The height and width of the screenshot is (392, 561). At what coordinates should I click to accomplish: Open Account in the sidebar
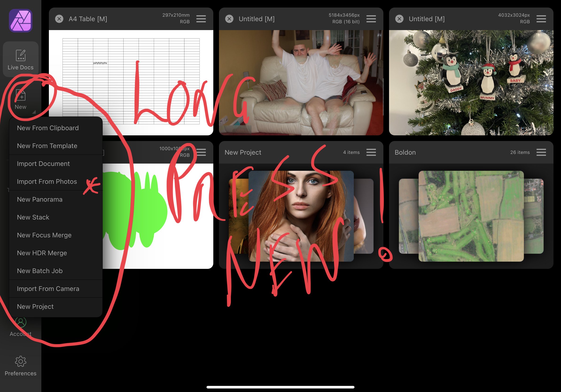(x=20, y=327)
